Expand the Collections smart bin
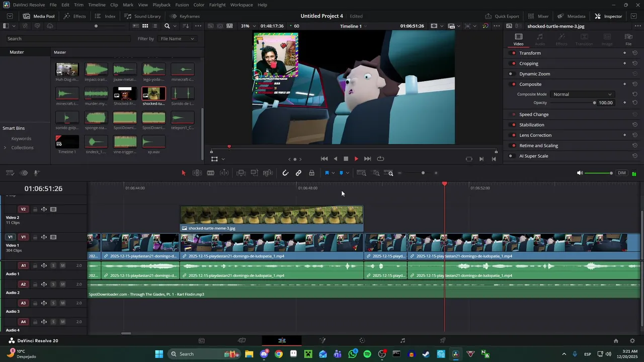This screenshot has width=644, height=362. point(5,148)
